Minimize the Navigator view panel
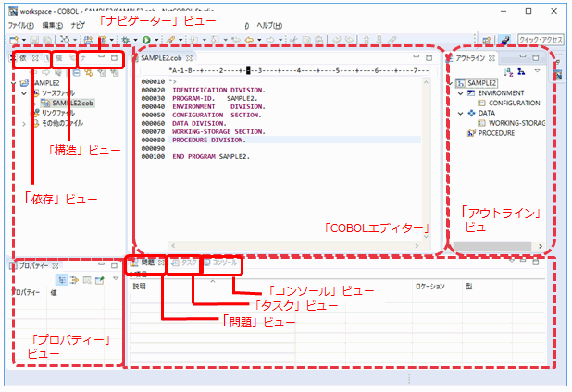 pyautogui.click(x=101, y=57)
